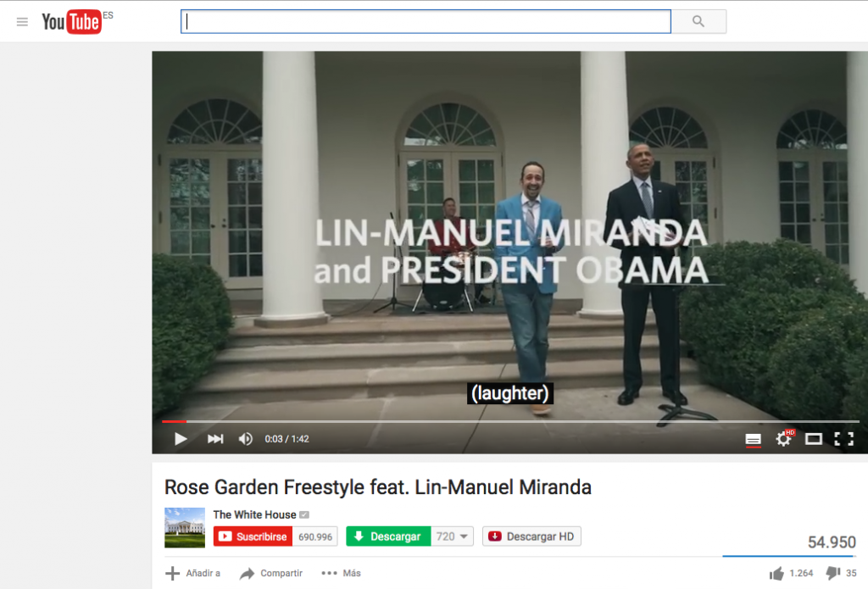Click the Descargar HD button
This screenshot has height=589, width=868.
531,536
